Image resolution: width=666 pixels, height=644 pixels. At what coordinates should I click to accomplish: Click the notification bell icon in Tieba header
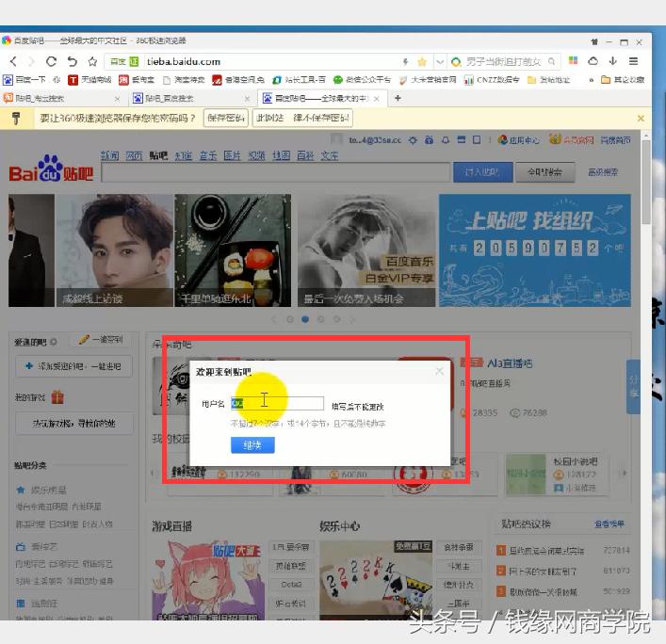[445, 140]
